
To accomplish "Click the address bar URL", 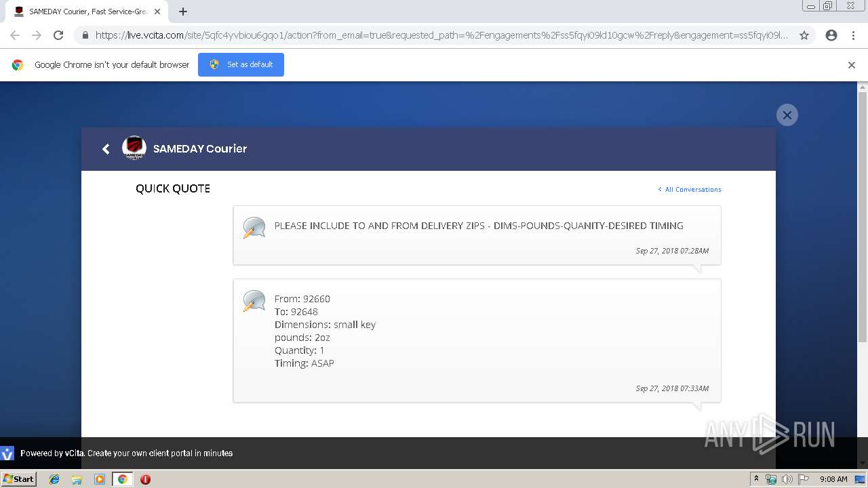I will click(x=441, y=35).
